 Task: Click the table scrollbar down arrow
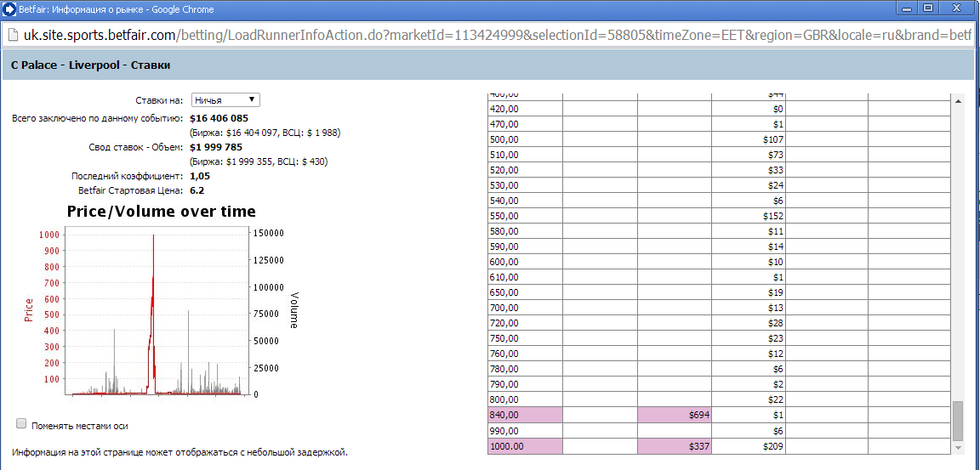point(959,448)
